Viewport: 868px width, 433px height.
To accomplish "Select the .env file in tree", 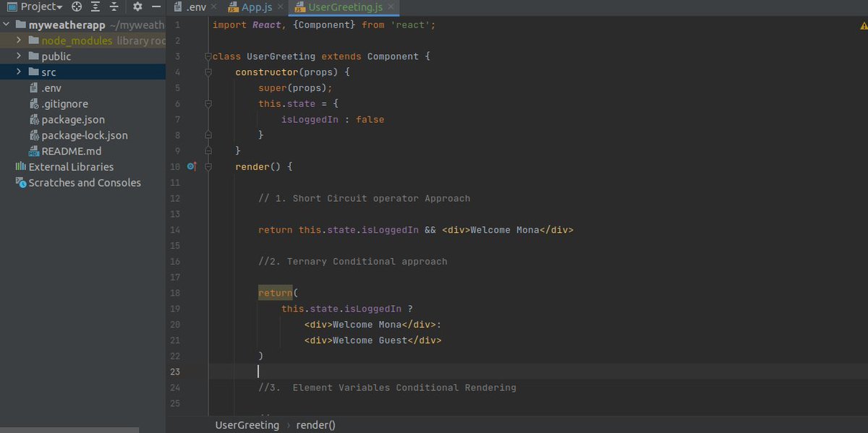I will click(x=51, y=88).
